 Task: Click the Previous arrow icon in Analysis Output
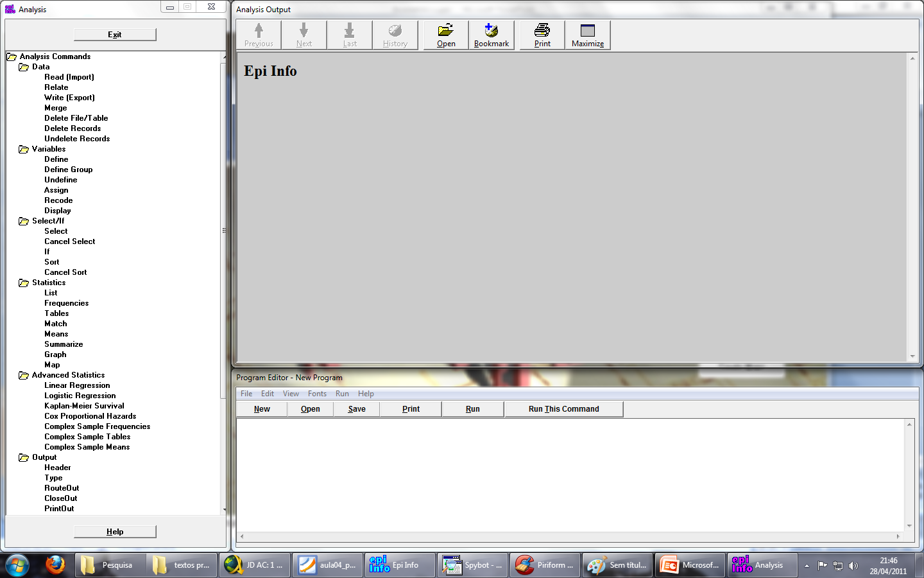pyautogui.click(x=259, y=35)
